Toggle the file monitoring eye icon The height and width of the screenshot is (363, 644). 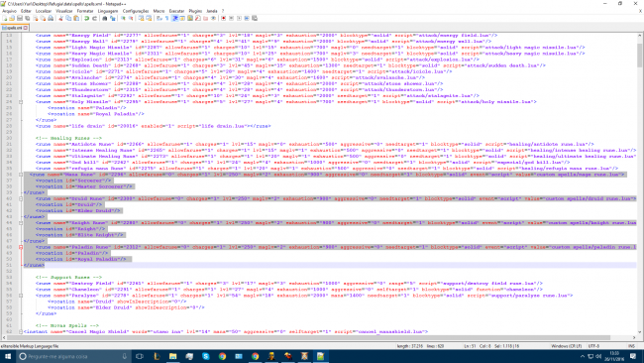point(213,18)
